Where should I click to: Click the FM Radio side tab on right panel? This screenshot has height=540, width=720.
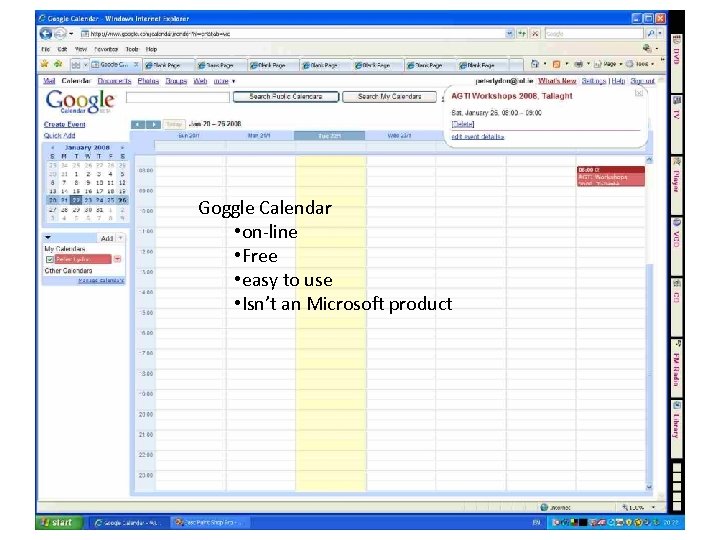676,367
